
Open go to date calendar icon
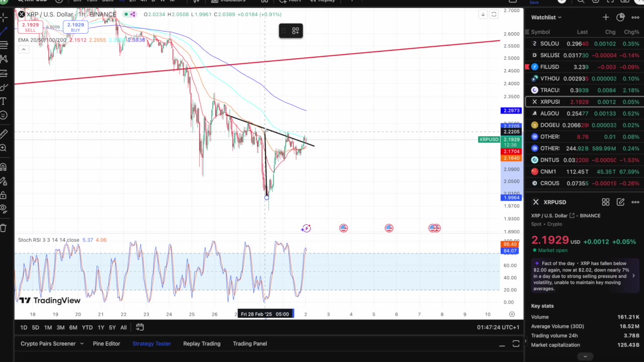click(140, 327)
